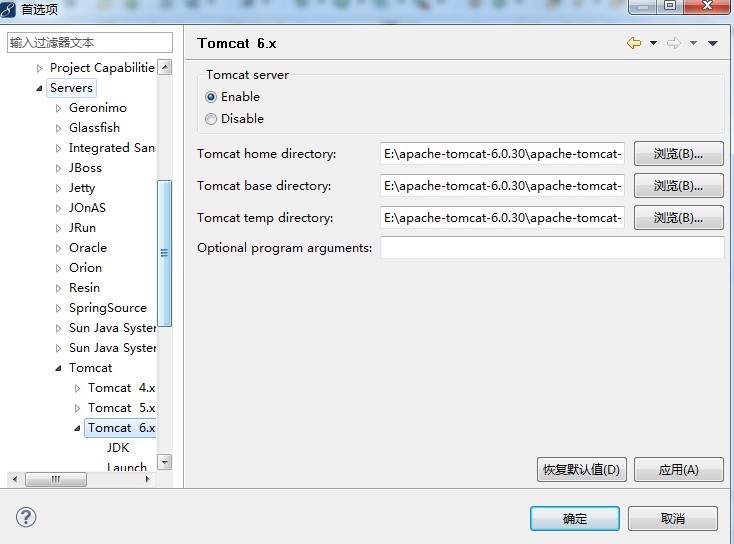This screenshot has height=544, width=734.
Task: Expand the Project Capabilities tree node
Action: (39, 68)
